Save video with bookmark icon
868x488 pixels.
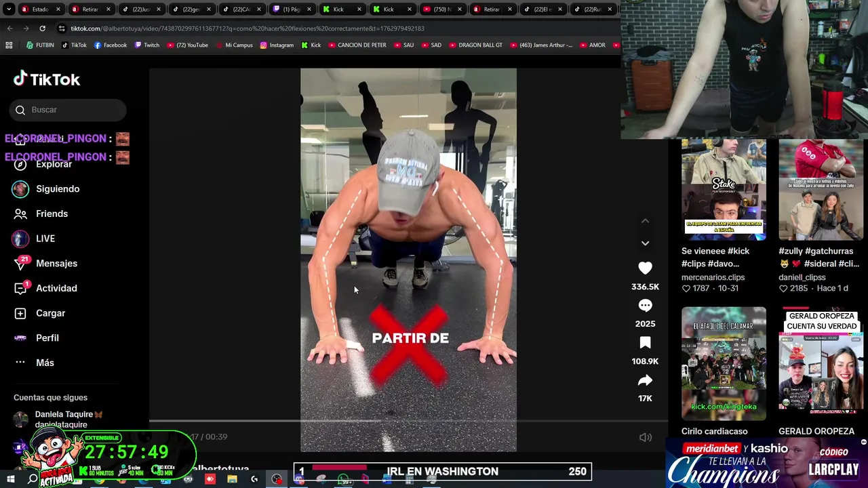click(645, 343)
